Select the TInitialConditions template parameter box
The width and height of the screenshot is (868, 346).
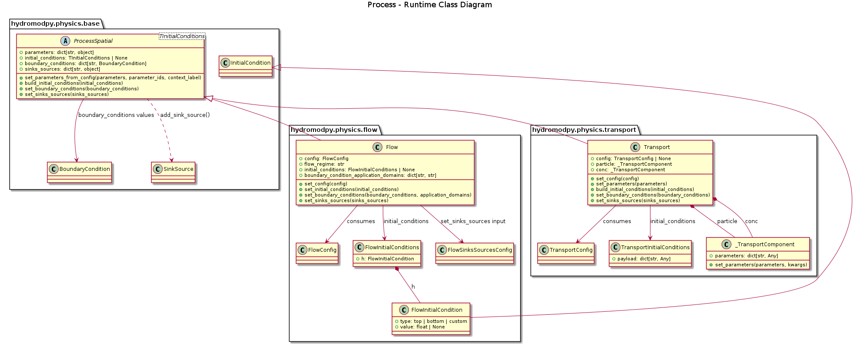(182, 36)
